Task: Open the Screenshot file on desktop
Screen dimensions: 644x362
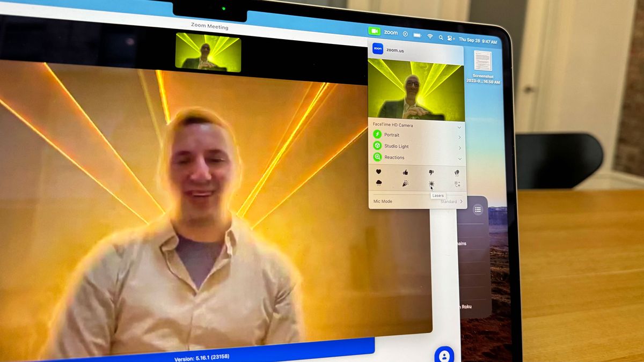Action: coord(482,61)
